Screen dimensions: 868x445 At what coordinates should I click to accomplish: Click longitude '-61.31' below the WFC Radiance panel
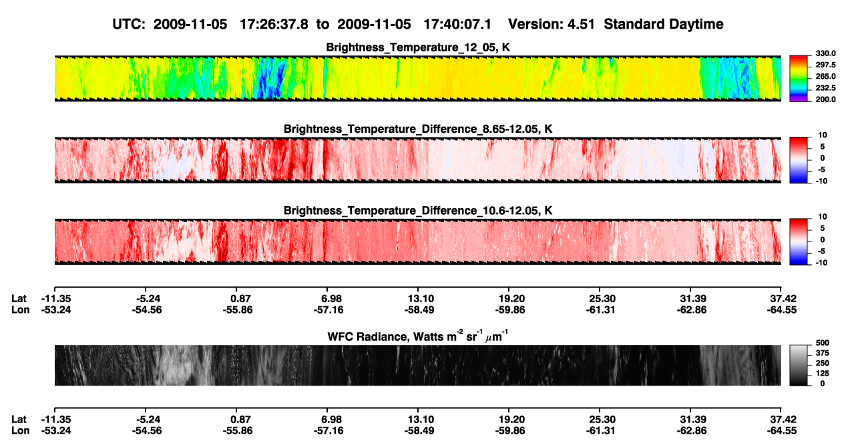[x=600, y=431]
